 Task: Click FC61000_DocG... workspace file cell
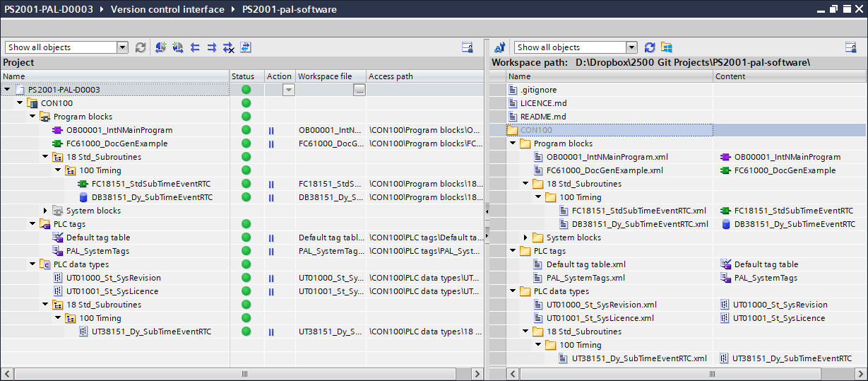pos(331,143)
